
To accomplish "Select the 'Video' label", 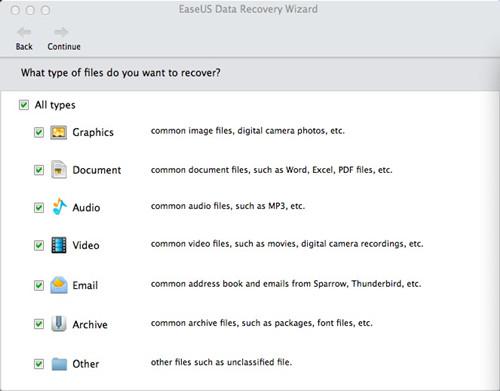I will [x=86, y=245].
